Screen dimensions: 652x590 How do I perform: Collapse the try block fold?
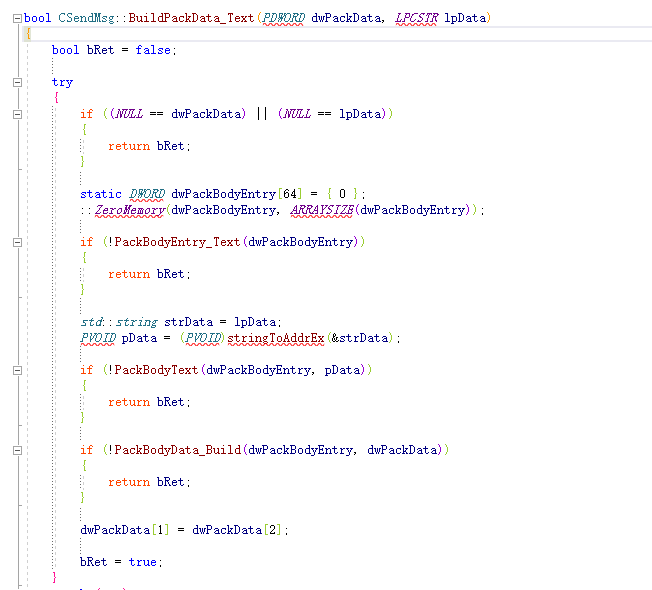point(17,82)
